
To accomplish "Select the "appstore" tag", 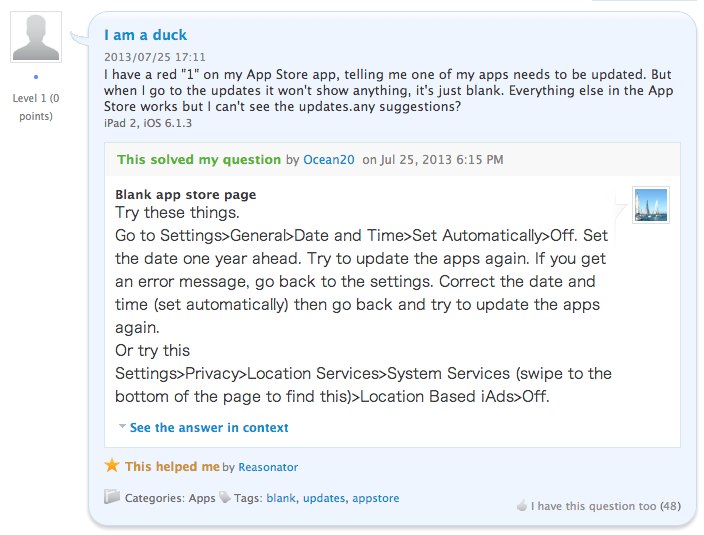I will (x=376, y=497).
